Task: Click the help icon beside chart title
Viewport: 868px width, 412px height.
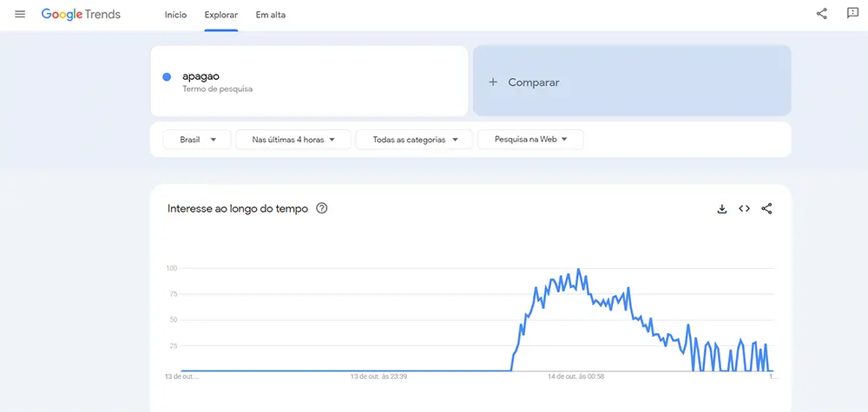Action: 322,208
